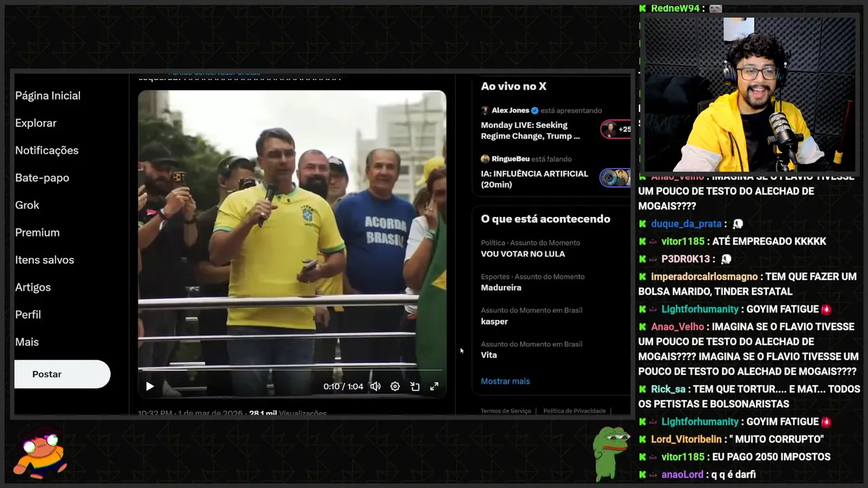Seek along the video progress bar
Screen dimensions: 868x488
click(292, 370)
